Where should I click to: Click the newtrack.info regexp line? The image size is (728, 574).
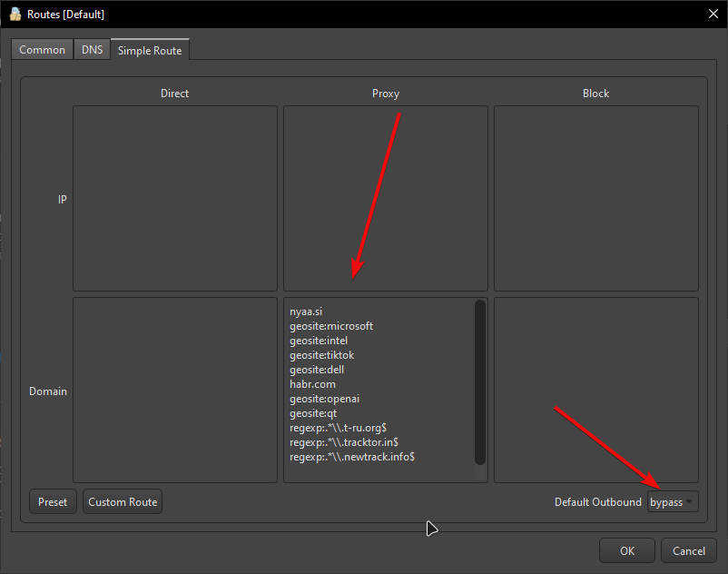(352, 457)
